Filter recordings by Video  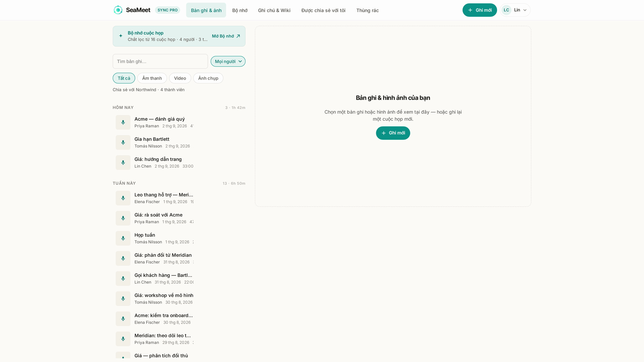click(x=180, y=78)
